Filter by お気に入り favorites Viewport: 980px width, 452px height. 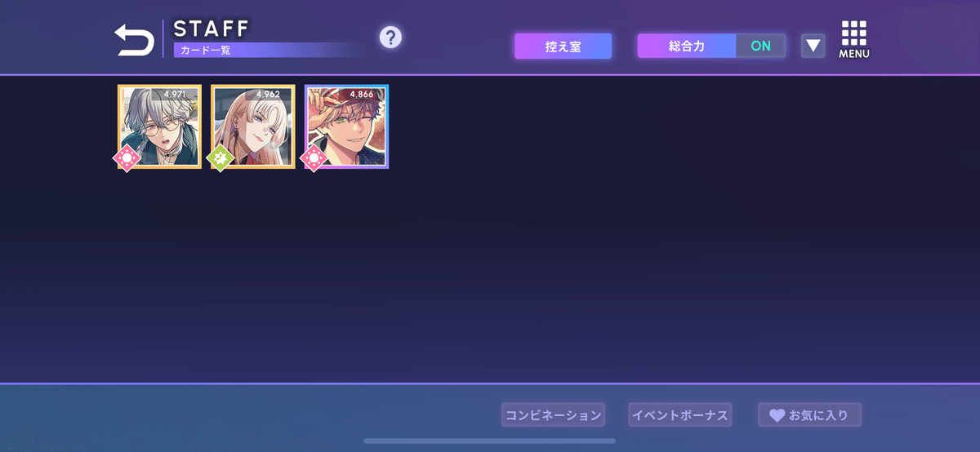tap(809, 415)
